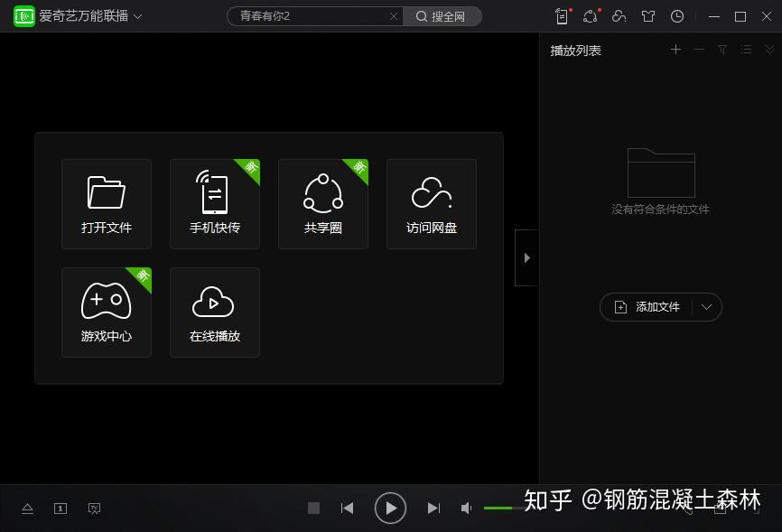The image size is (782, 532).
Task: Stop playback with the square button
Action: [313, 508]
